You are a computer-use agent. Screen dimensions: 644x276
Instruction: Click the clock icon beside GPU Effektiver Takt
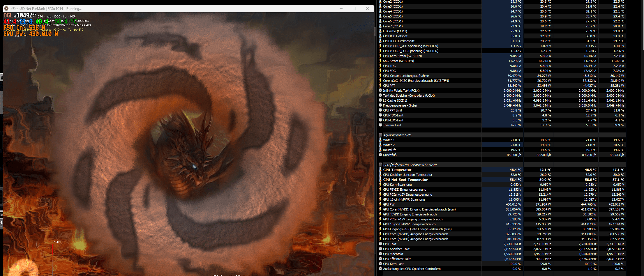(380, 259)
